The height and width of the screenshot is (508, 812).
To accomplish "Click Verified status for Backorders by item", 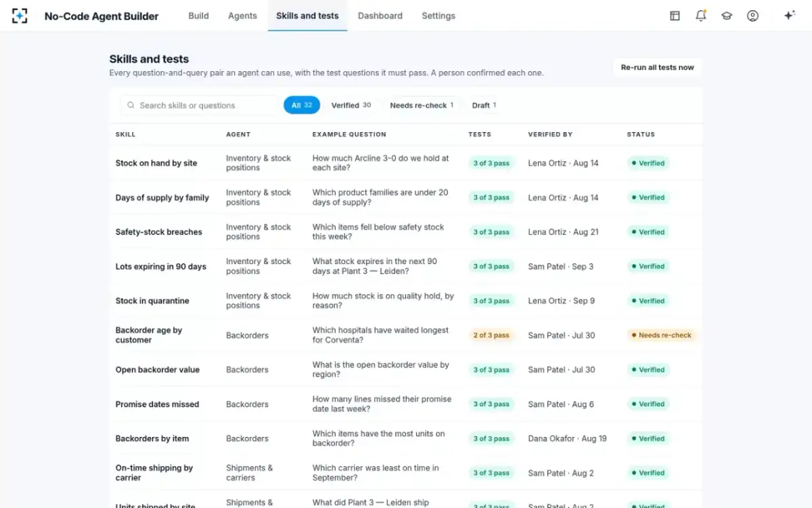I will [648, 438].
